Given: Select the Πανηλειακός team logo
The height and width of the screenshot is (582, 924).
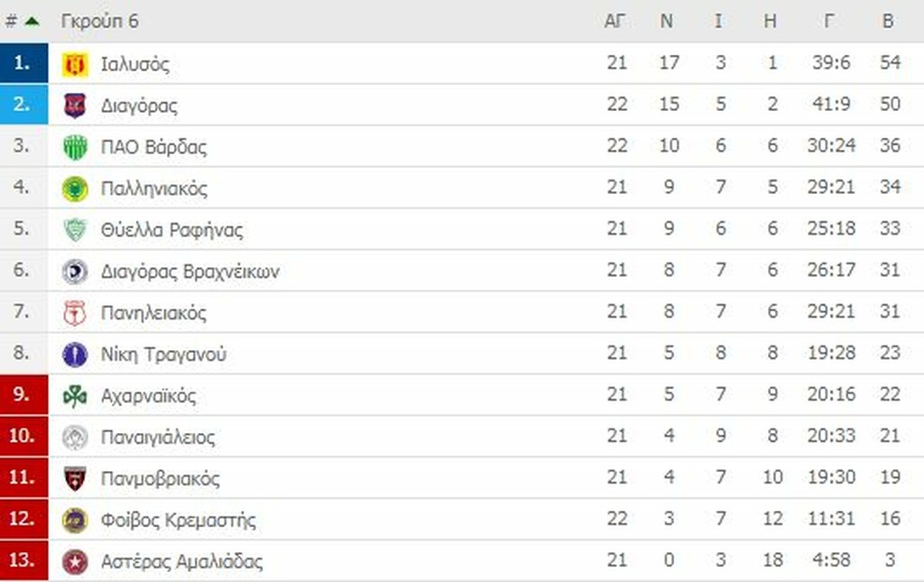Looking at the screenshot, I should pyautogui.click(x=76, y=312).
